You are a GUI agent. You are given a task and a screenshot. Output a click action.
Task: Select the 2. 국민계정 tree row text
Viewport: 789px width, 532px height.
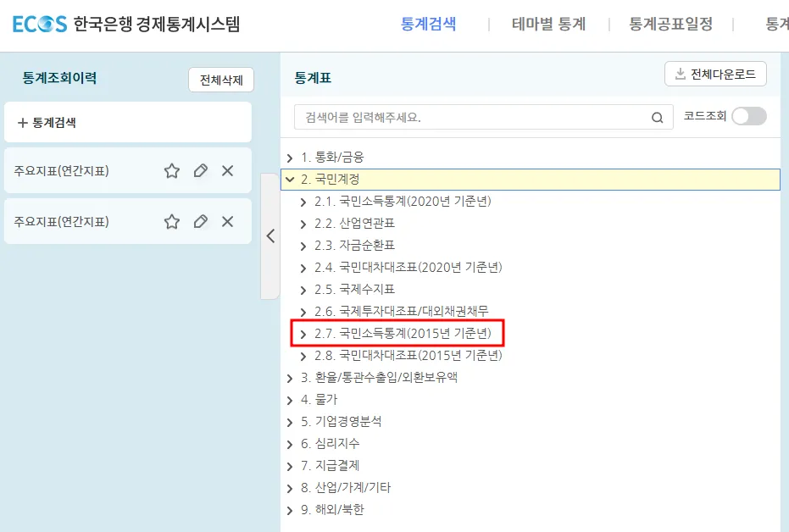(331, 180)
